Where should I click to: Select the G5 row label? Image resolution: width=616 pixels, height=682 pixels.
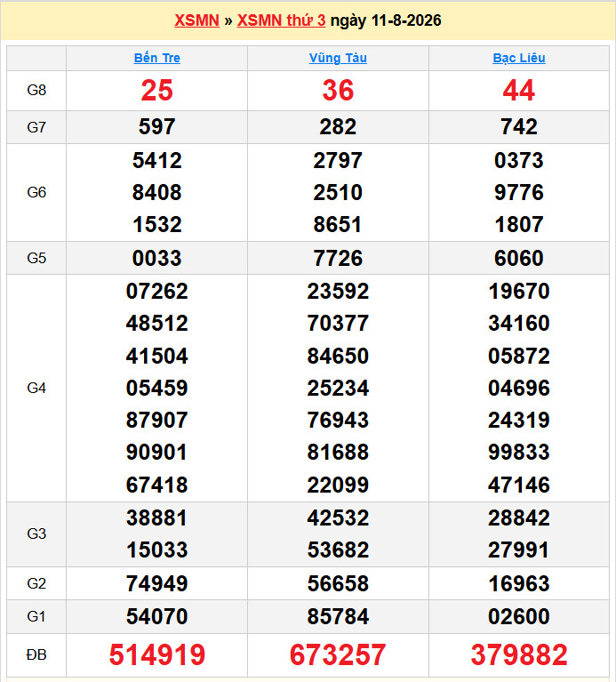36,258
